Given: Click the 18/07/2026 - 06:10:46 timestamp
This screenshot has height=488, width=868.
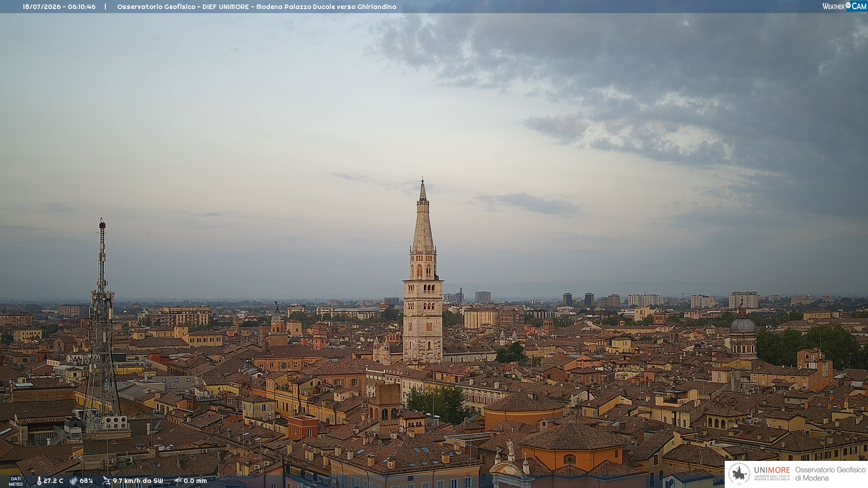Looking at the screenshot, I should point(59,7).
